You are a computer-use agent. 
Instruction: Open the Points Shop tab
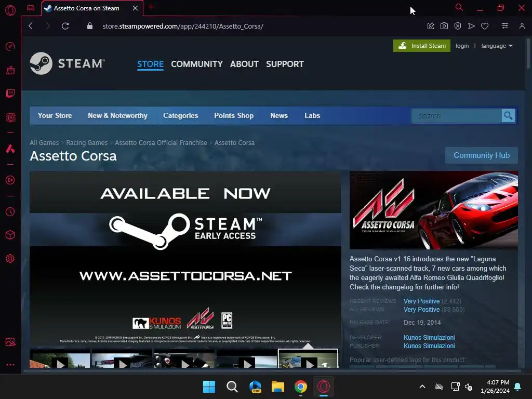(234, 116)
